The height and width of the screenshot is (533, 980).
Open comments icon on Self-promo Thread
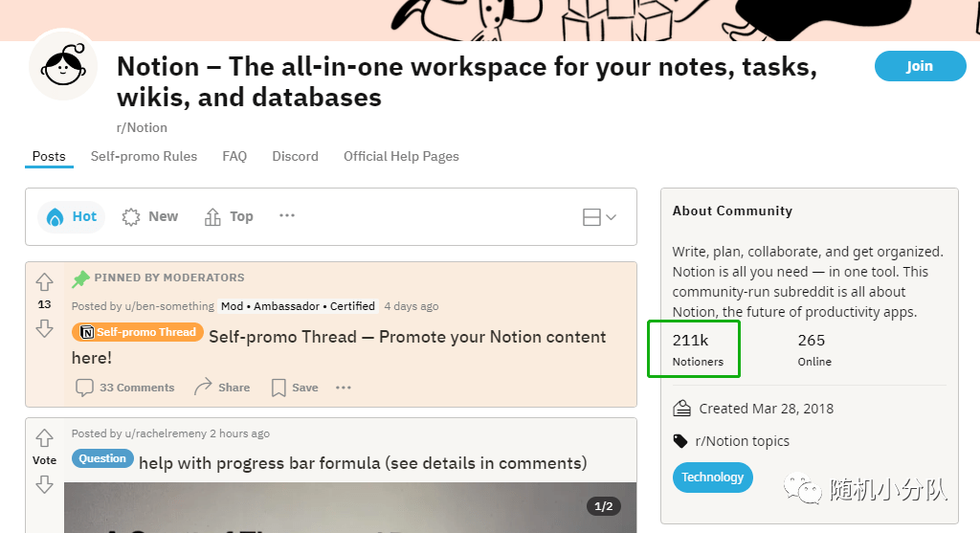84,388
